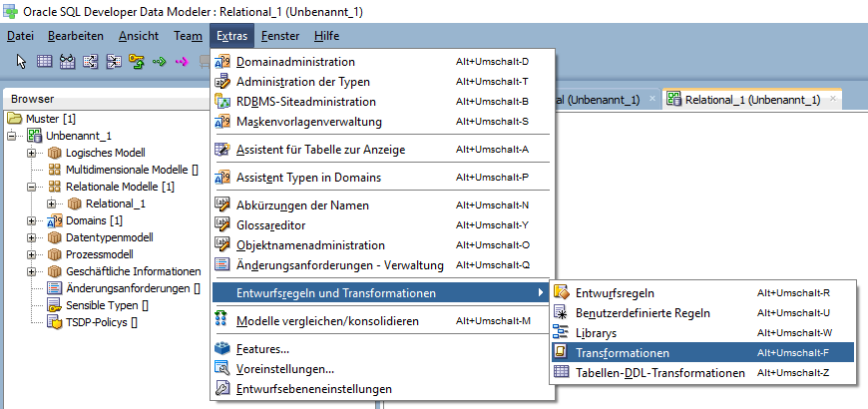Click the Entwurfsregeln submenu icon

point(562,292)
